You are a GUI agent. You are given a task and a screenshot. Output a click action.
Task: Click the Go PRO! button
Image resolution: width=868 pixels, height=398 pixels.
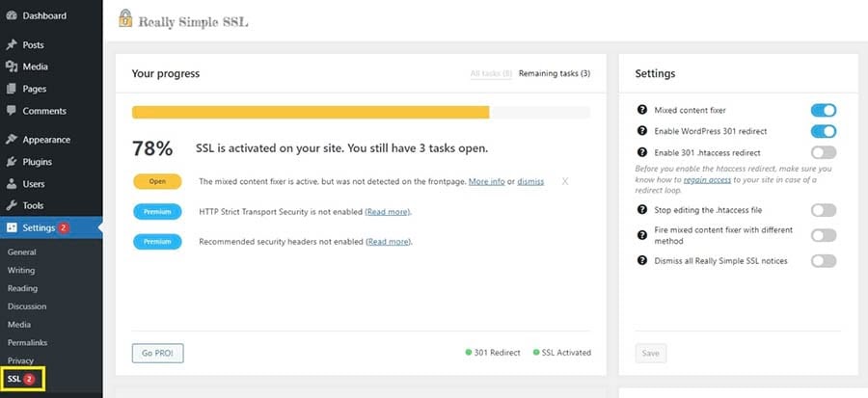[157, 353]
